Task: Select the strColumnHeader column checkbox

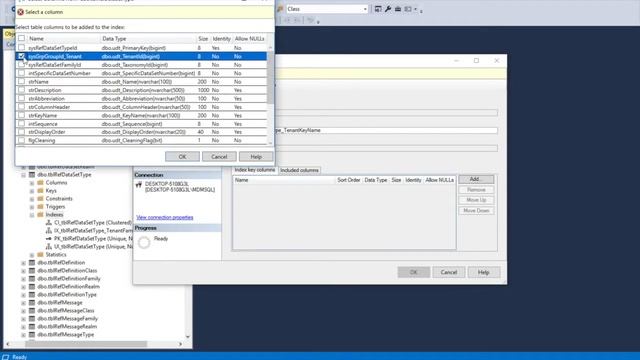Action: pyautogui.click(x=21, y=107)
